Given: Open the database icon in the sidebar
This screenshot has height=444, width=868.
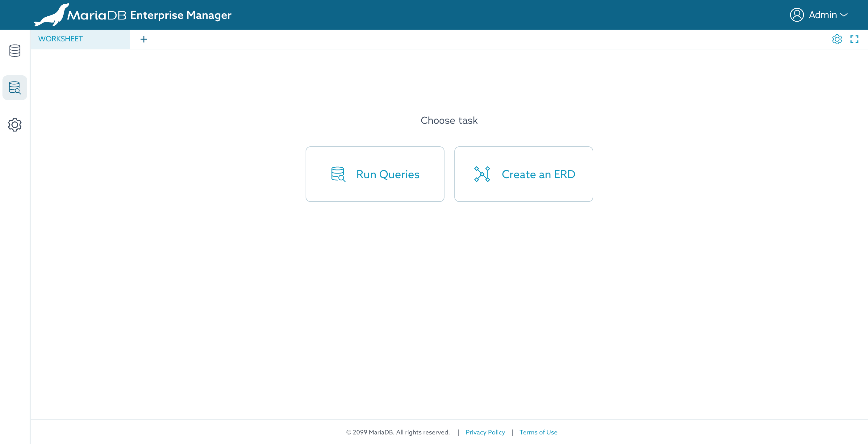Looking at the screenshot, I should [x=15, y=51].
